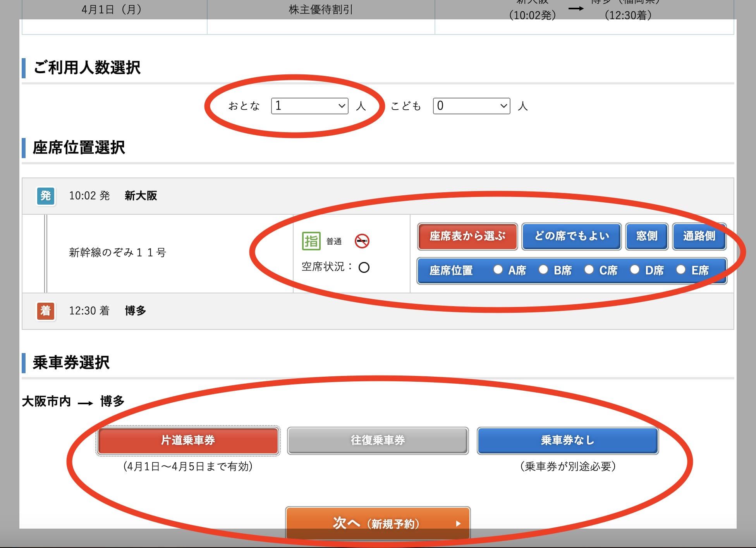This screenshot has width=756, height=548.
Task: Click the 空席状況 availability circle mark
Action: (364, 267)
